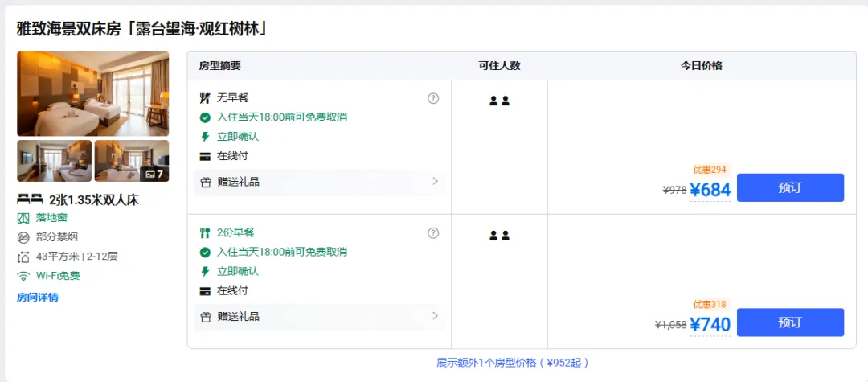This screenshot has height=382, width=868.
Task: Book the ¥740 breakfast rate
Action: click(790, 322)
